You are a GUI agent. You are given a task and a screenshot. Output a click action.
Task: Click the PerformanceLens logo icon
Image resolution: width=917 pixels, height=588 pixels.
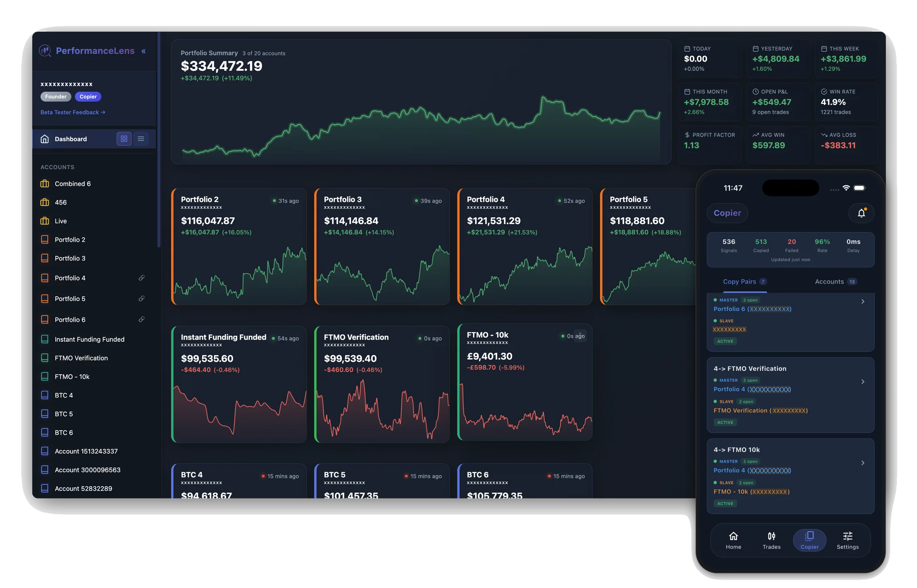[45, 51]
